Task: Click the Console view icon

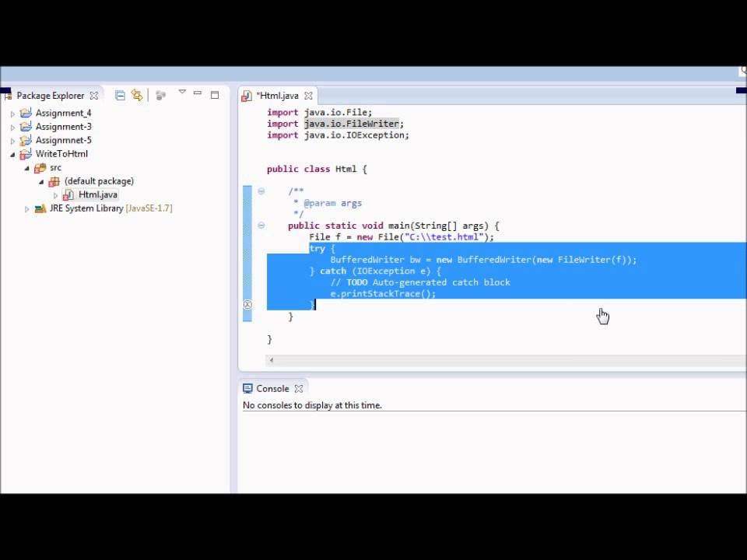Action: click(247, 388)
